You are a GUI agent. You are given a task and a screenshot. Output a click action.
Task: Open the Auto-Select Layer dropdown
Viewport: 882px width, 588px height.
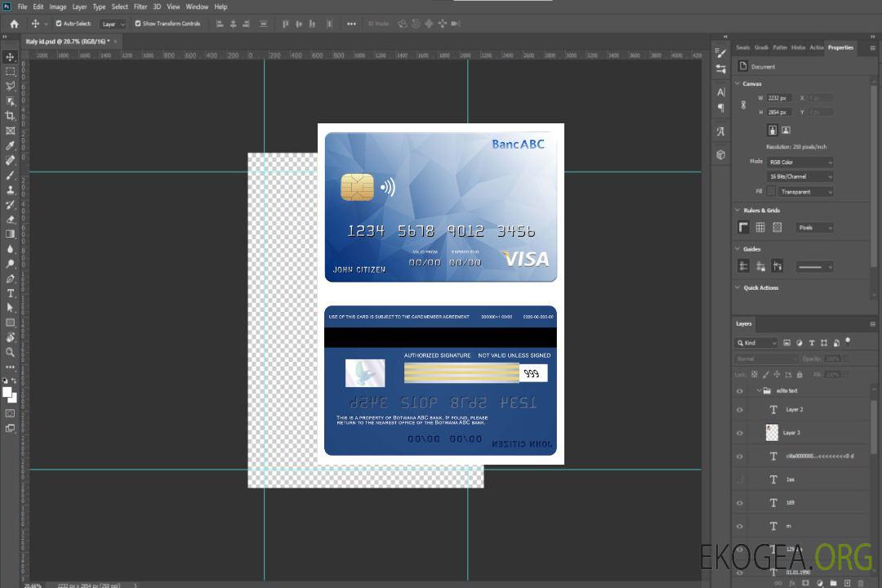[x=113, y=24]
